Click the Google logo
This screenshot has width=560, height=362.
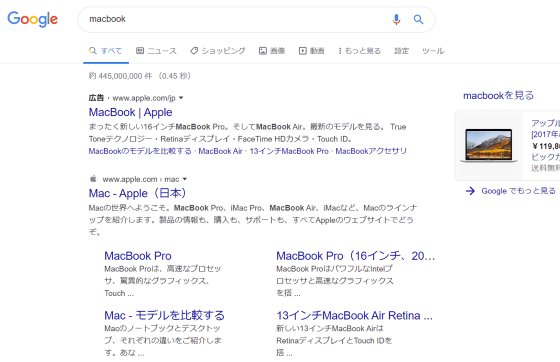pos(32,19)
